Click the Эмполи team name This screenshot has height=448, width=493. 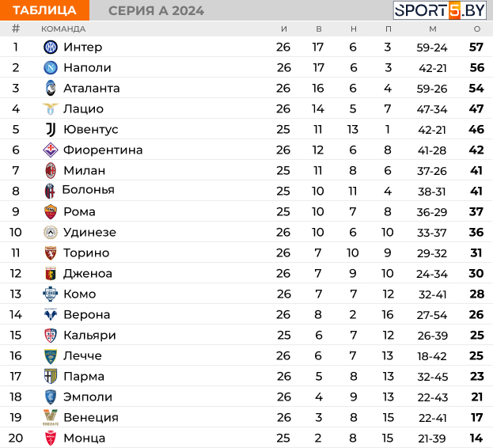[x=88, y=397]
